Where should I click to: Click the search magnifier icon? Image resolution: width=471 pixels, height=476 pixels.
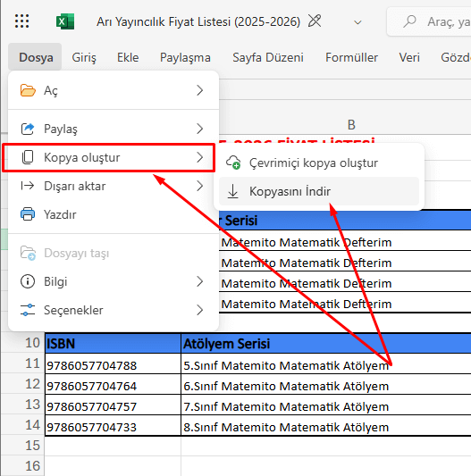[409, 21]
